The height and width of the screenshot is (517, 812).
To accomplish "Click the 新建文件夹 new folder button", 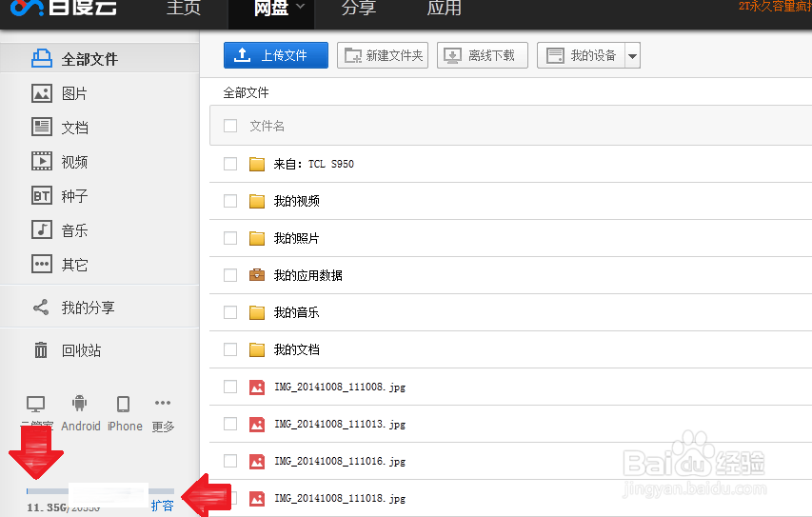I will (383, 55).
